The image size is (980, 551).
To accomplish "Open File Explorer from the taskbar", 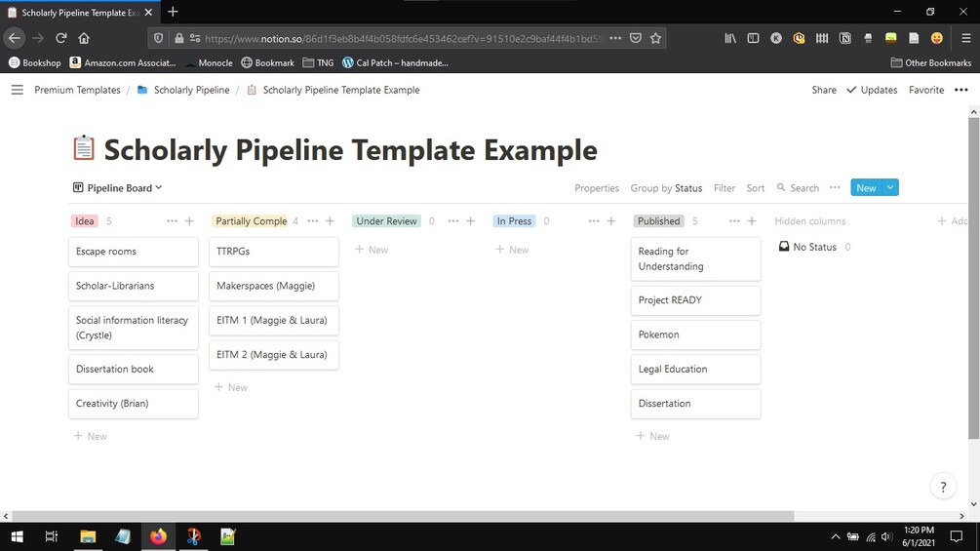I will (88, 536).
